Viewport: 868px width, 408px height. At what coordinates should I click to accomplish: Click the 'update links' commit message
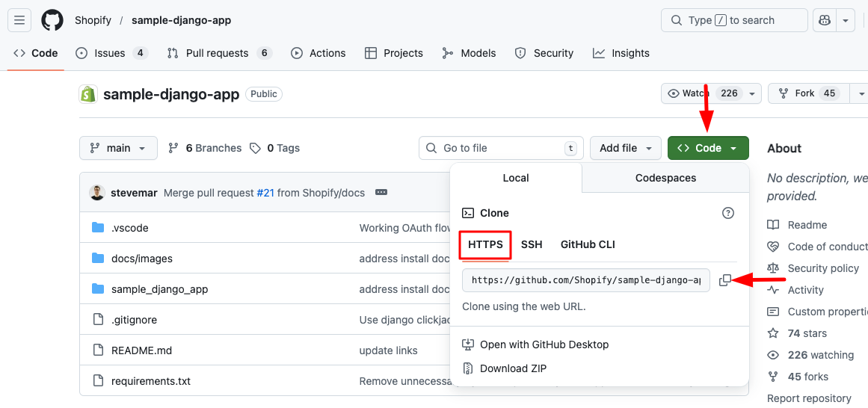coord(388,350)
